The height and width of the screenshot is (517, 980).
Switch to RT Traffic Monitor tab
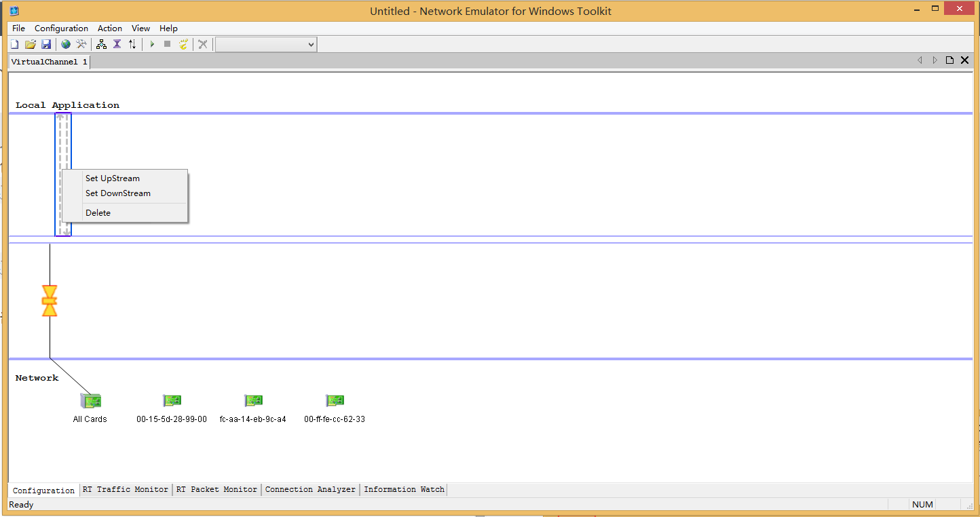coord(126,489)
